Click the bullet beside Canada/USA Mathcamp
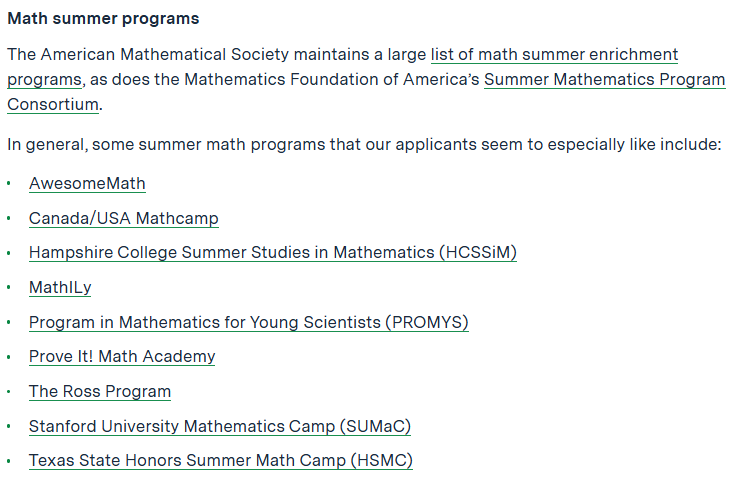The width and height of the screenshot is (743, 488). (10, 219)
